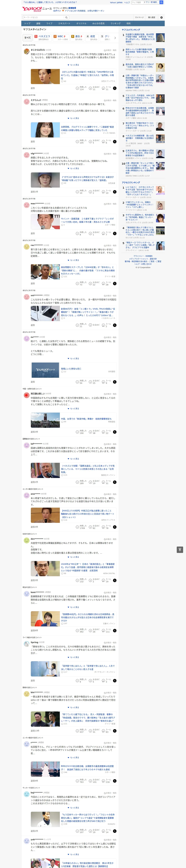Click inside the キーワードを入力 search field
Viewport: 186px width, 868px height.
pos(43,18)
